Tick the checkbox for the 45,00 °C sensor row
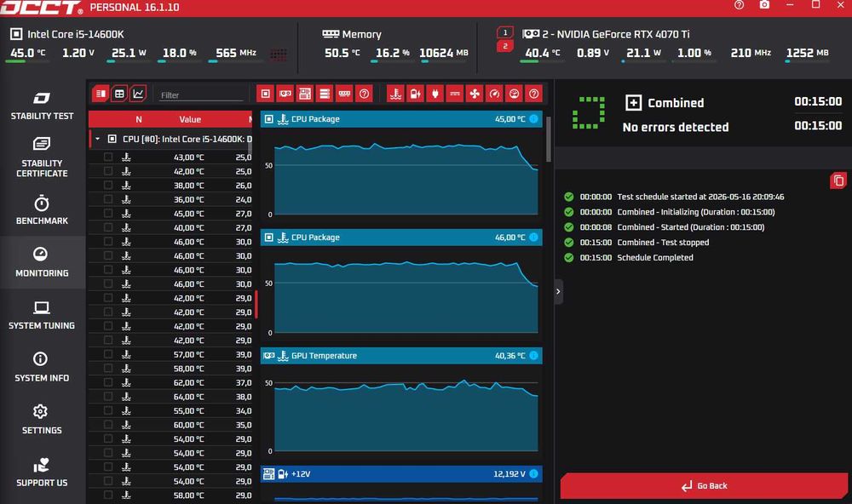 pyautogui.click(x=108, y=214)
